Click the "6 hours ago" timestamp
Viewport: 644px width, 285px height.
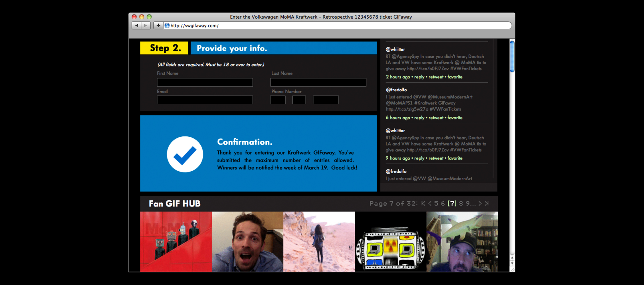pos(398,118)
